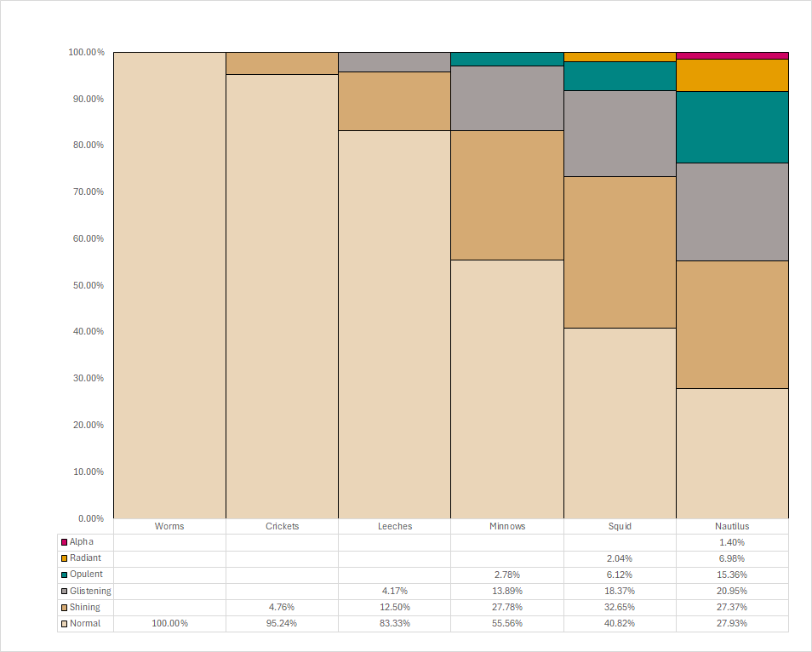The image size is (812, 652).
Task: Select the 27.78% Shining value for Minnows
Action: 507,607
